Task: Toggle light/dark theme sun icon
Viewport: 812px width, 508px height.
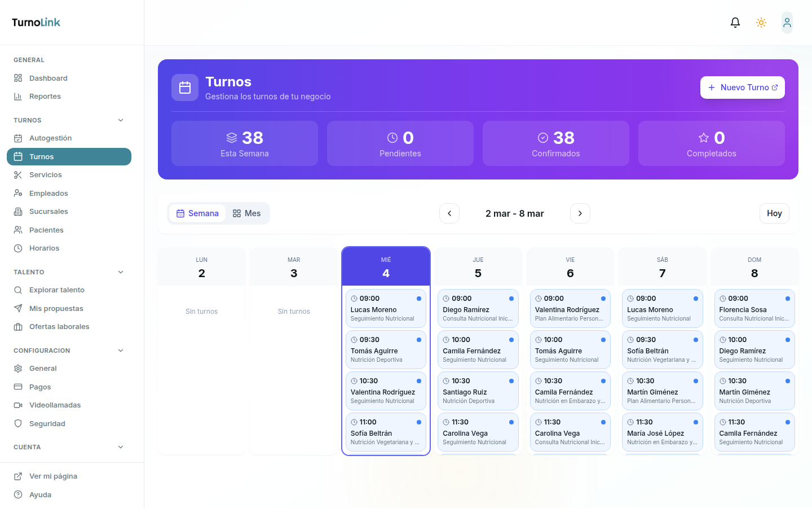Action: point(761,23)
